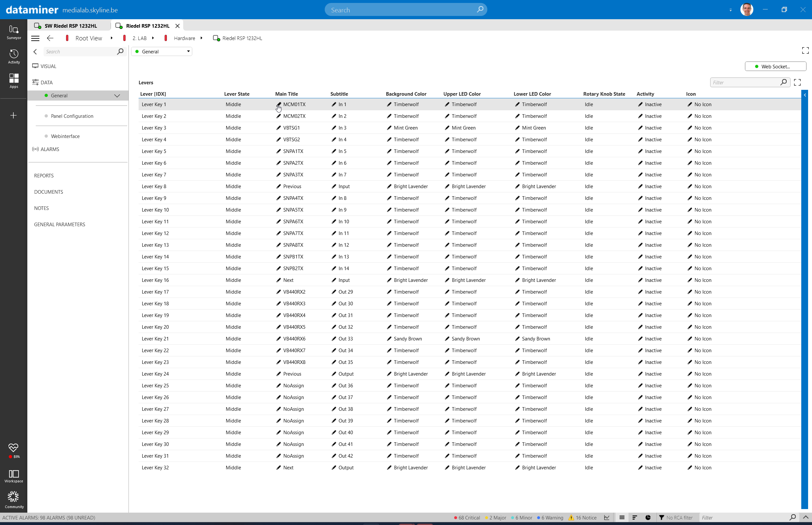The height and width of the screenshot is (525, 812).
Task: Click the user profile avatar
Action: coord(746,9)
